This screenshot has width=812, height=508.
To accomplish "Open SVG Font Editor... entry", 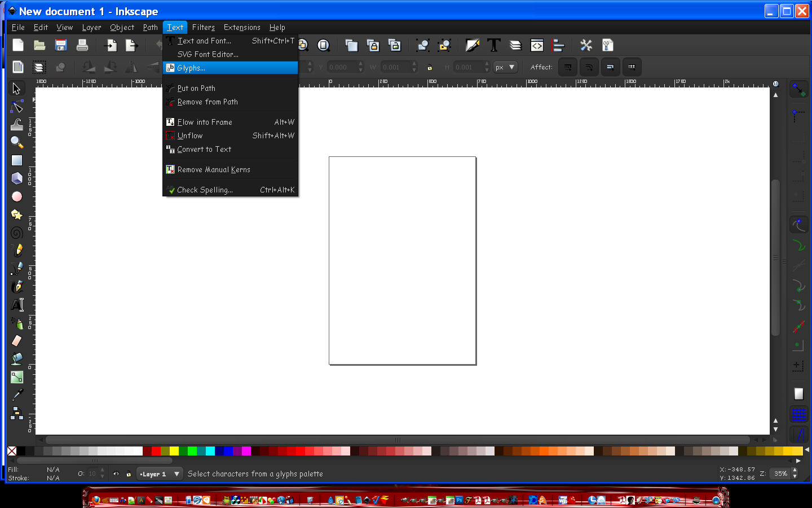I will tap(231, 54).
